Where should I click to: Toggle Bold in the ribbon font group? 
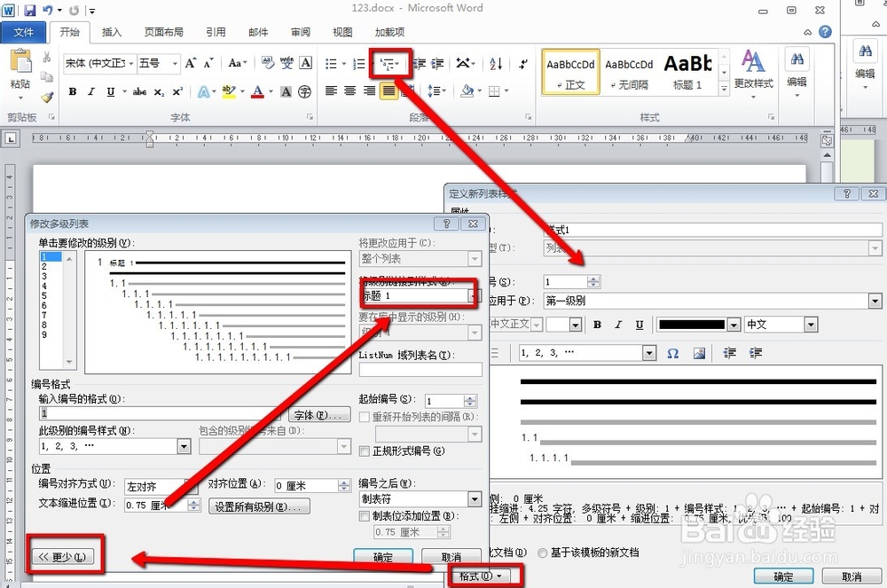coord(73,91)
